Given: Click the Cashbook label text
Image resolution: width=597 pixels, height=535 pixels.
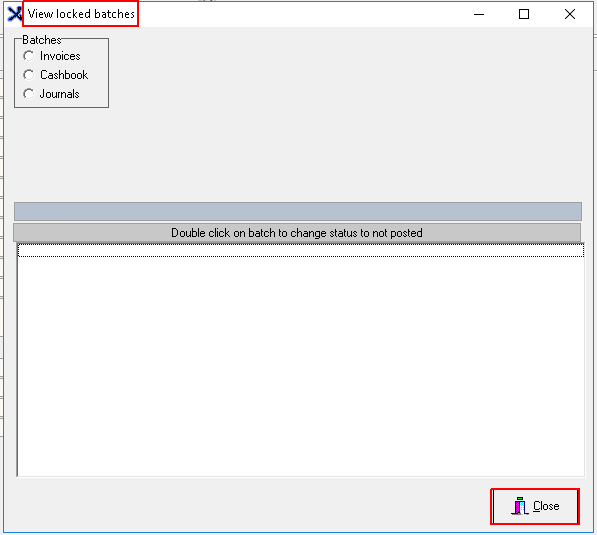Looking at the screenshot, I should (x=64, y=75).
